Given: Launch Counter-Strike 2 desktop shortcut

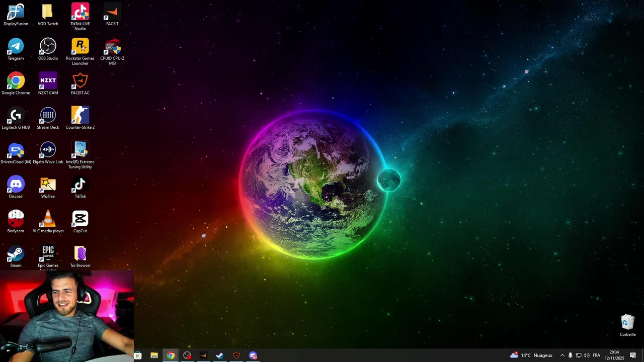Looking at the screenshot, I should point(80,119).
